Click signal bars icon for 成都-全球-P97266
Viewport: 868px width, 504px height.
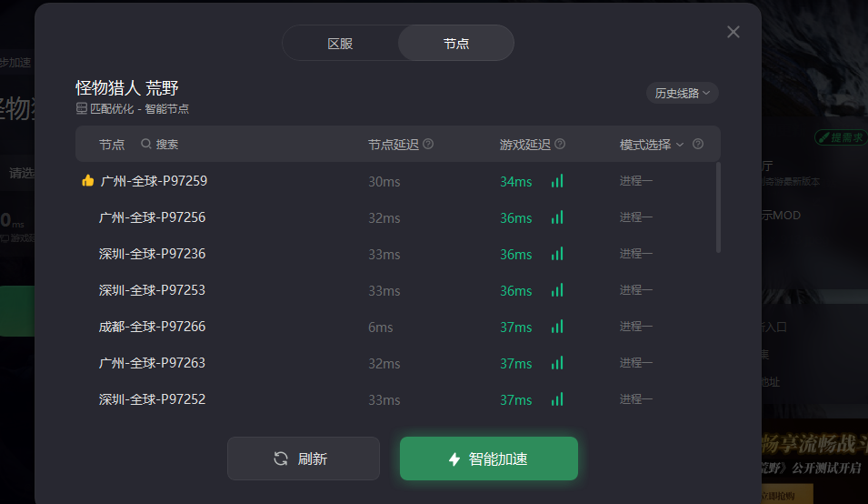tap(557, 327)
